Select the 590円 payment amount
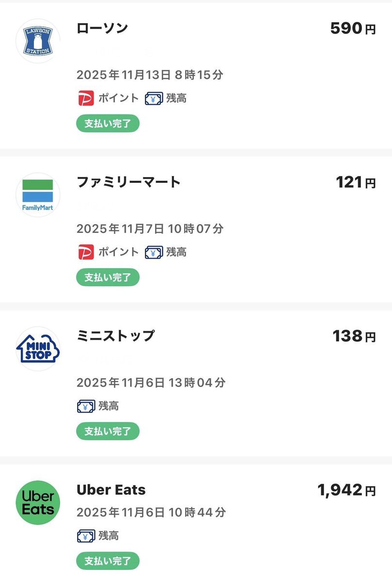Screen dimensions: 392x582 [353, 29]
